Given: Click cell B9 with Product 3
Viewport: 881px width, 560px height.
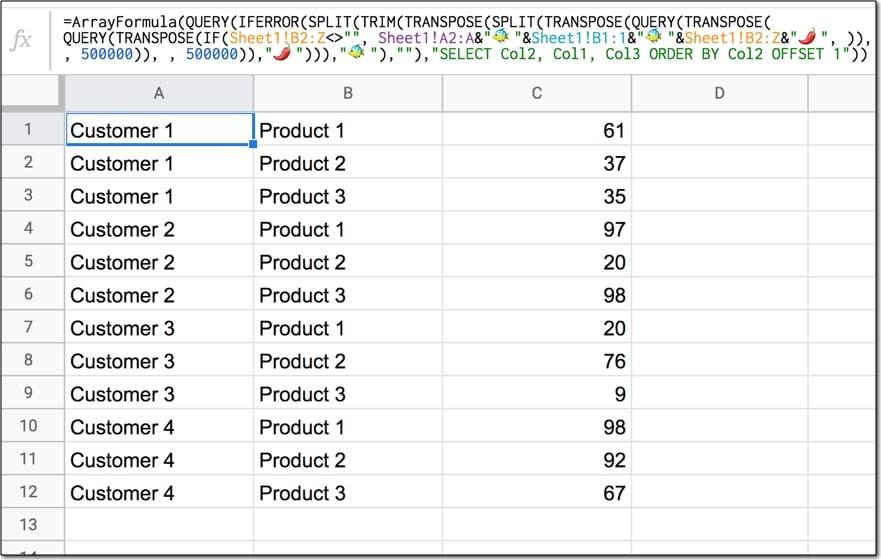Looking at the screenshot, I should click(x=348, y=393).
